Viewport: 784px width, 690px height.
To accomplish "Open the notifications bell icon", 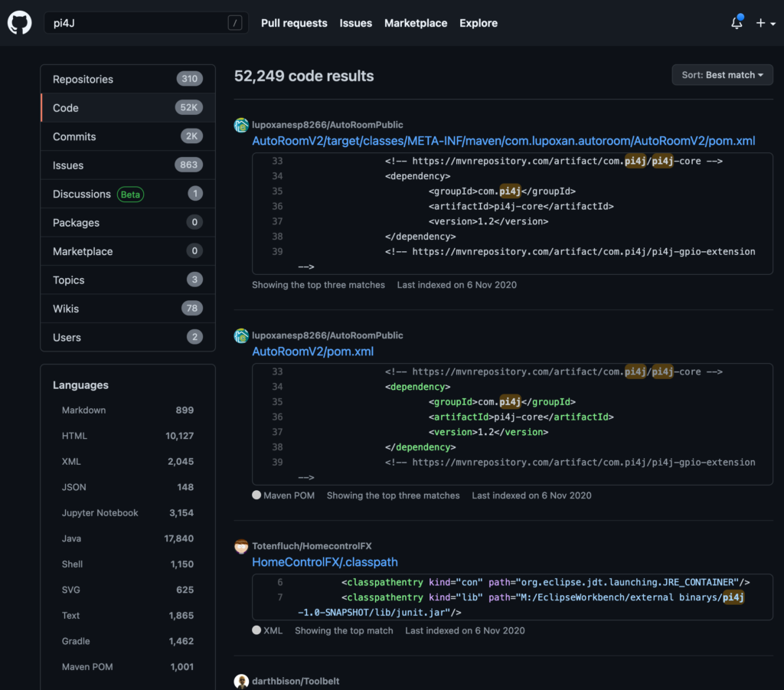I will click(x=737, y=23).
